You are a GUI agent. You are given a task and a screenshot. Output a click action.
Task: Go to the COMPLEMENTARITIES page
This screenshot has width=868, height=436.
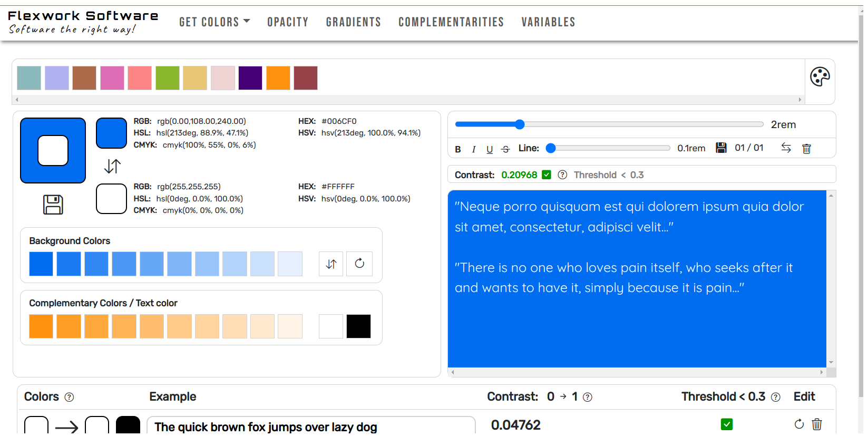pos(451,22)
